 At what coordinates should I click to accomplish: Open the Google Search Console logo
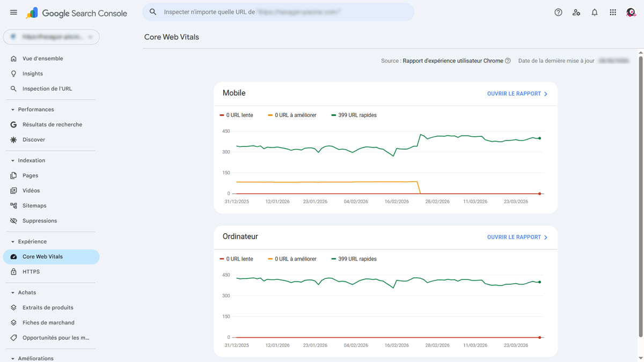pyautogui.click(x=77, y=13)
